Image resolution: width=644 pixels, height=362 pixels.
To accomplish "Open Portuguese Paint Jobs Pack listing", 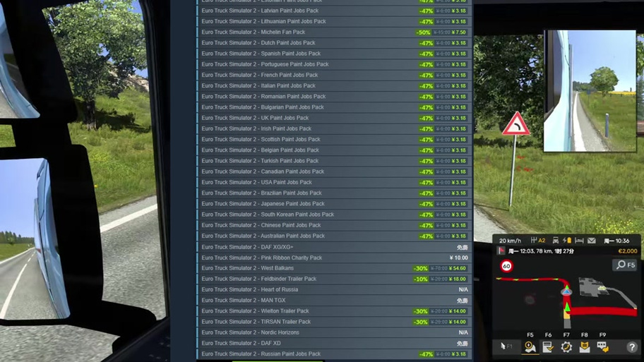I will [334, 64].
